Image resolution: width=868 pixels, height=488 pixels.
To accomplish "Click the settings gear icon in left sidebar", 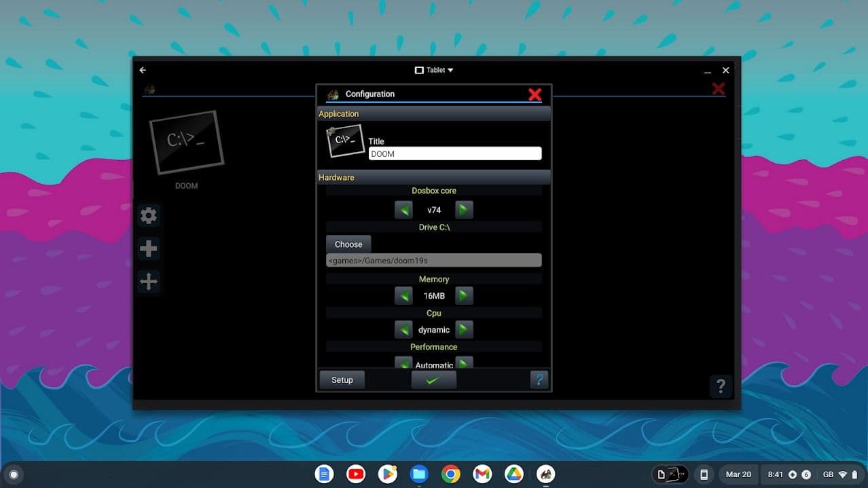I will tap(148, 216).
